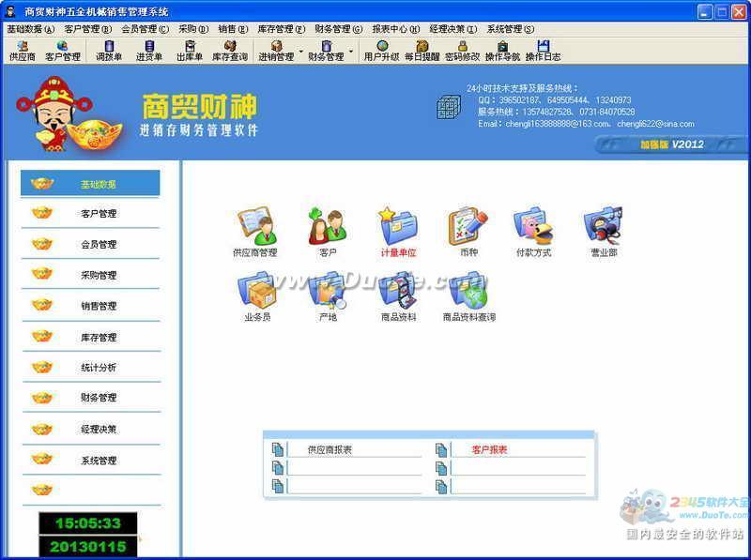Image resolution: width=751 pixels, height=560 pixels.
Task: Select 统计分析 in the sidebar
Action: click(90, 367)
